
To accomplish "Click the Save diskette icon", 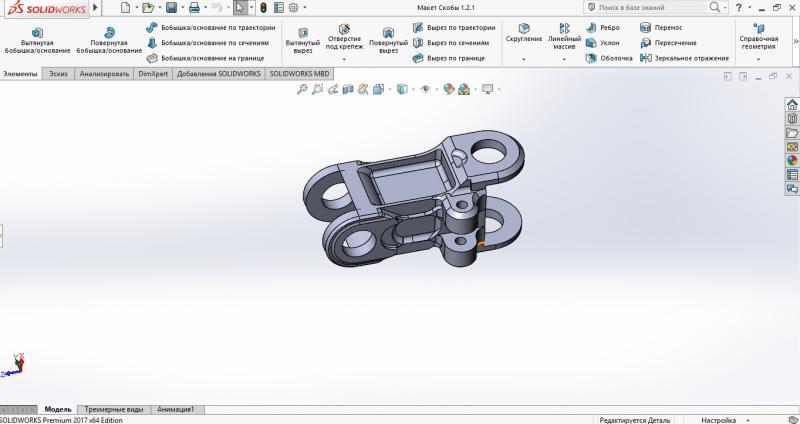I will click(171, 7).
